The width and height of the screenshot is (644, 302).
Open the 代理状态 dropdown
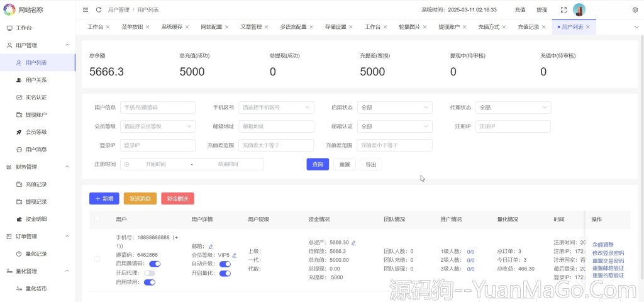coord(513,107)
